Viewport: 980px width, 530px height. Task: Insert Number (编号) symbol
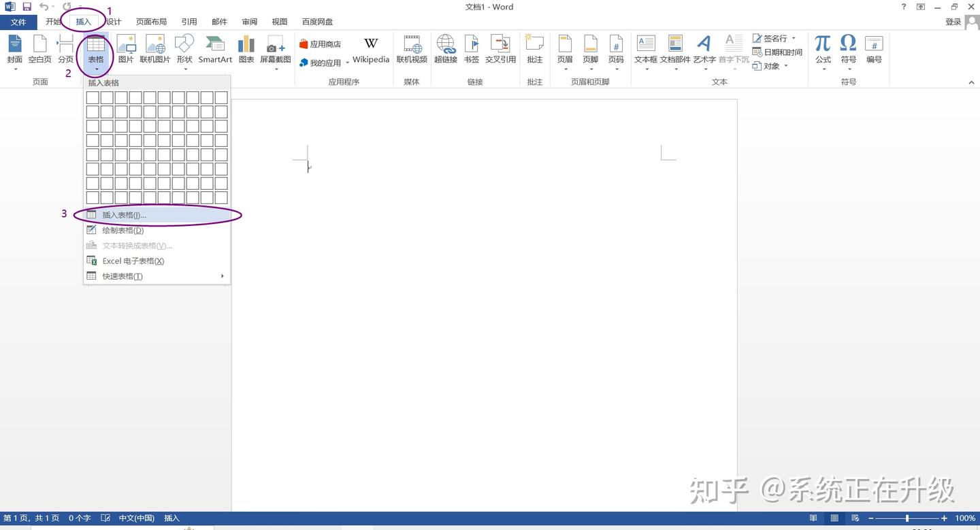click(x=874, y=51)
